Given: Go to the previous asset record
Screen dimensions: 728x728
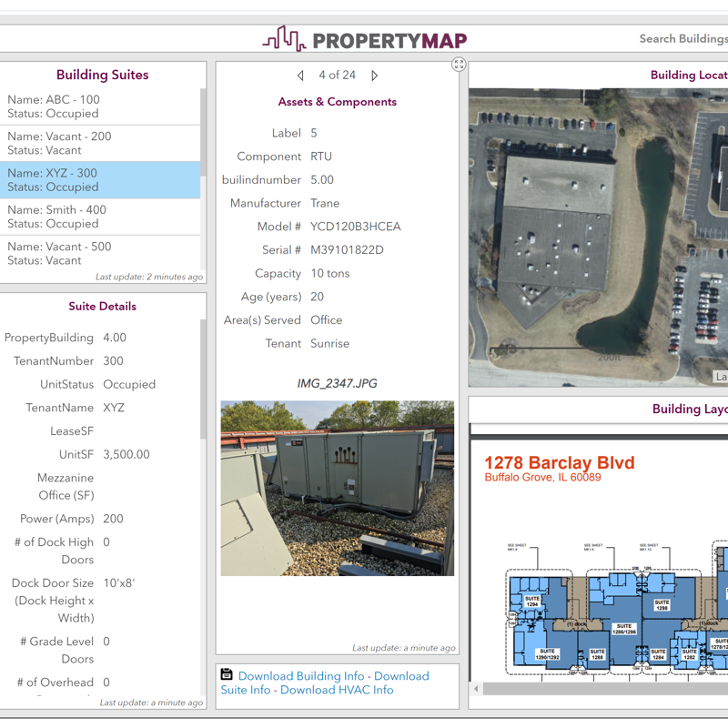Looking at the screenshot, I should point(301,76).
